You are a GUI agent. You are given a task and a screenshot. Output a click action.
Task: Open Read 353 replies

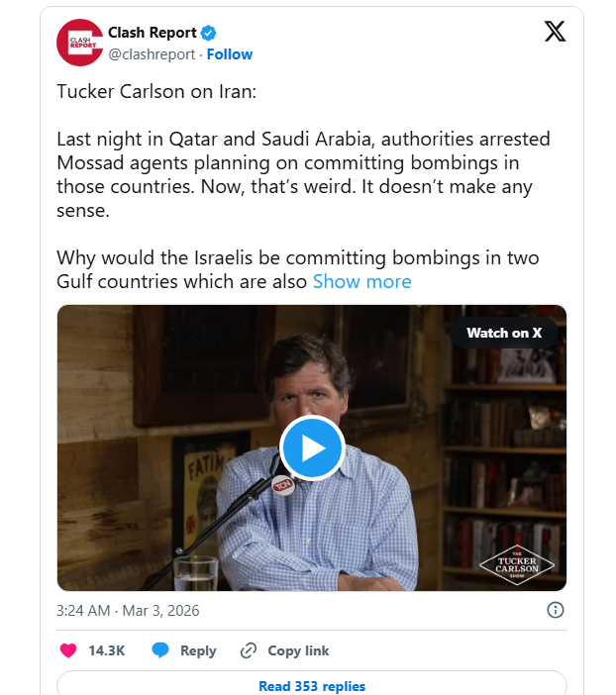tap(311, 686)
